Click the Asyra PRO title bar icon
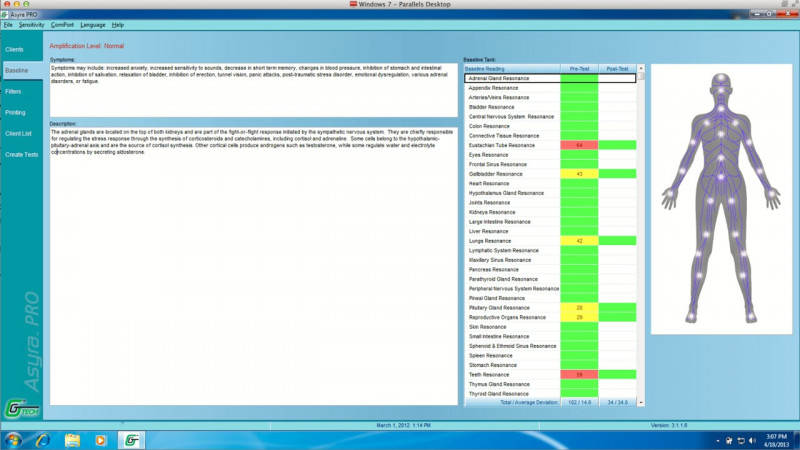800x450 pixels. (x=5, y=14)
